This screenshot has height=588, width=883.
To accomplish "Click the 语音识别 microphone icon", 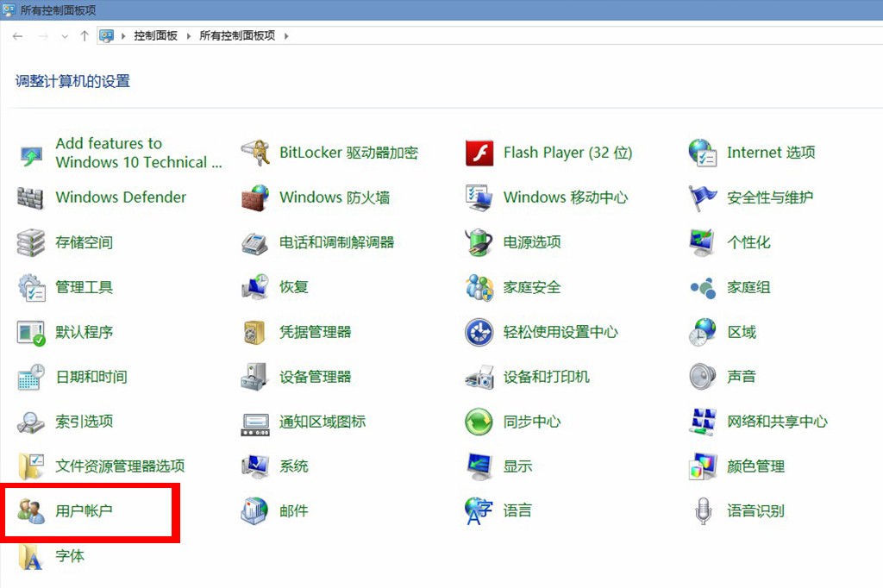I will [703, 511].
